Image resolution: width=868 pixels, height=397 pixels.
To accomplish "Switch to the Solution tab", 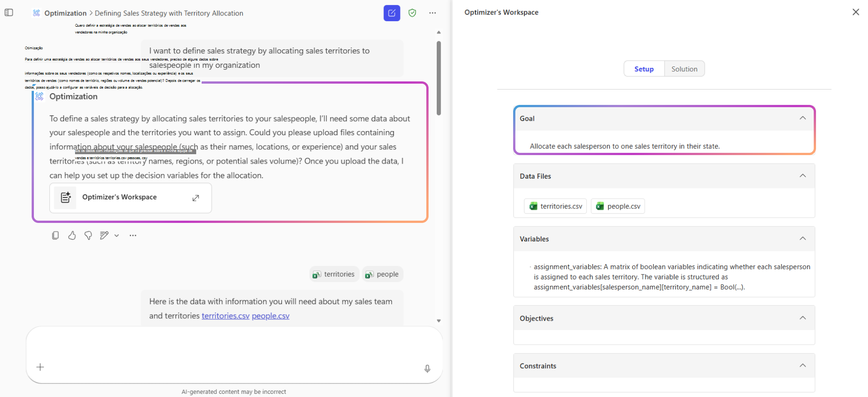I will pos(684,69).
